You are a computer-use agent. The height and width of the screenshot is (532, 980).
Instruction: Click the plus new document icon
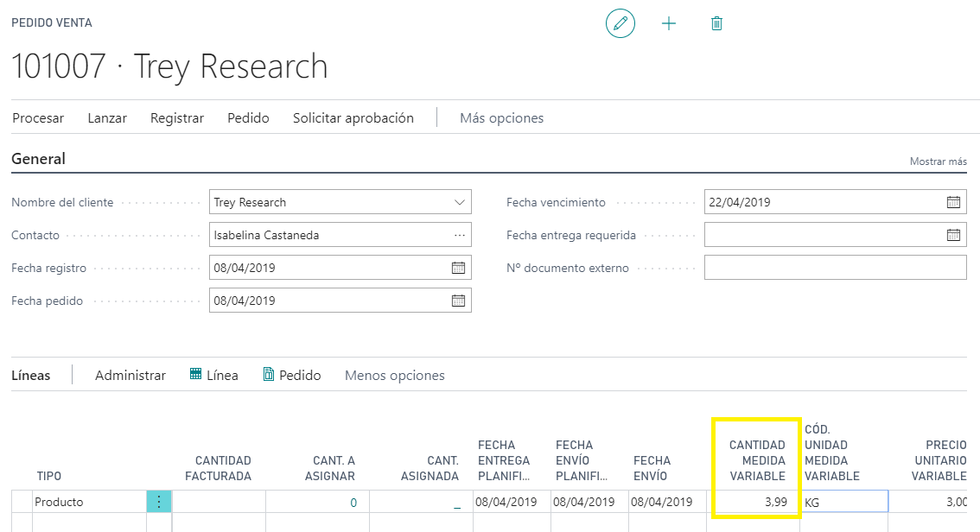tap(669, 23)
